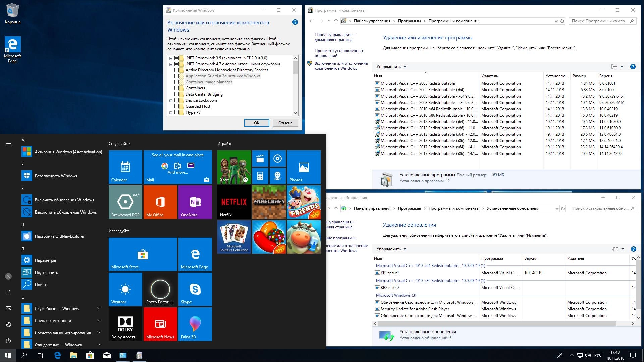The height and width of the screenshot is (362, 644).
Task: Expand the Device Lockdown tree node
Action: tap(171, 100)
